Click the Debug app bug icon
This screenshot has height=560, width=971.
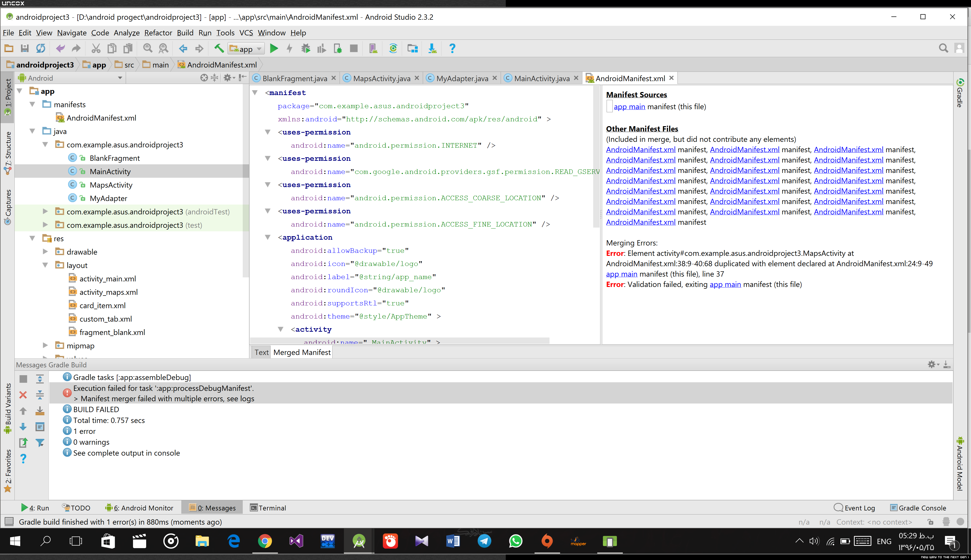pos(306,49)
